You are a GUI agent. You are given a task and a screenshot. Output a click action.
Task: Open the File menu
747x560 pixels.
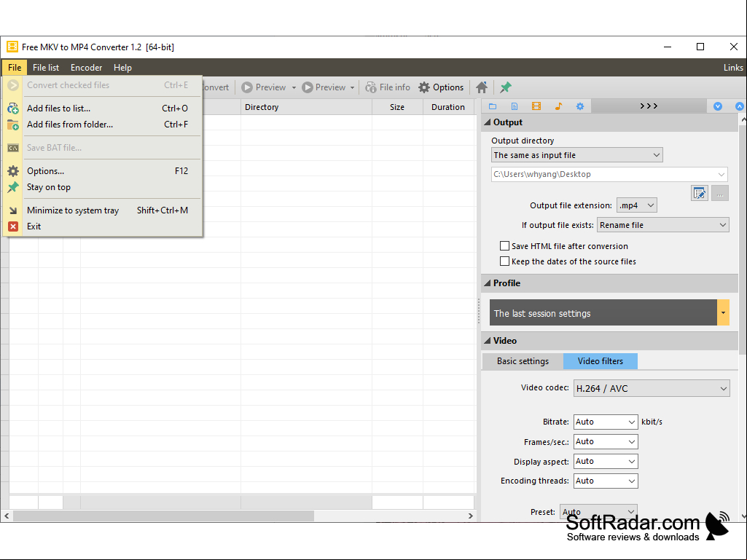(15, 68)
